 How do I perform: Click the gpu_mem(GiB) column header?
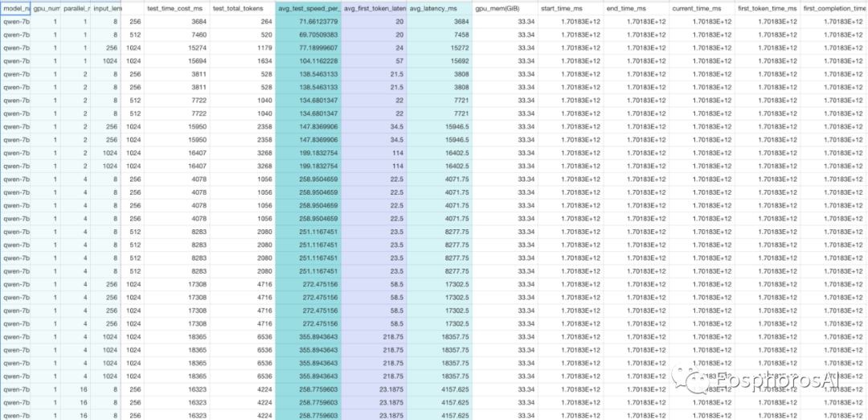505,8
